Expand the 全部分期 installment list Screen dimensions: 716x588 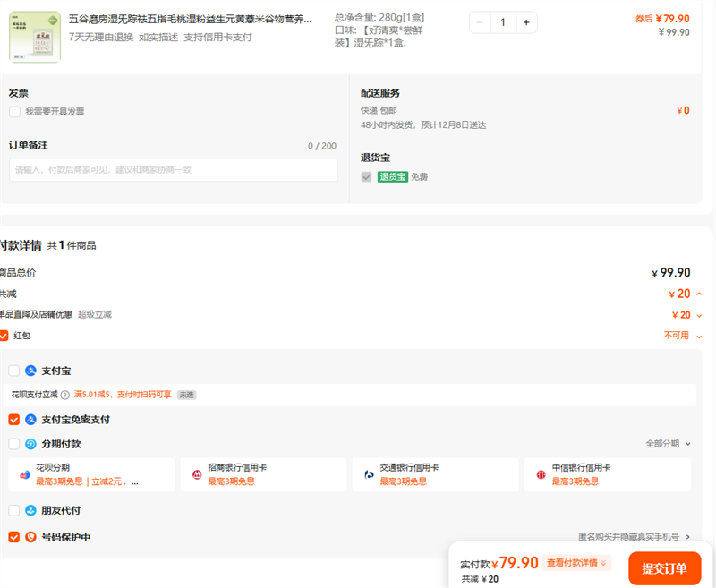click(667, 444)
